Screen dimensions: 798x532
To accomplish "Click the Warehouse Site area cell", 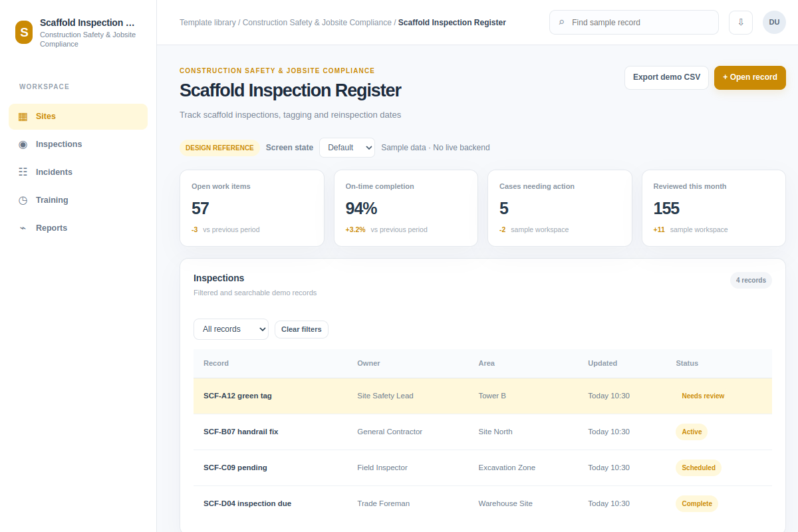I will (x=505, y=503).
